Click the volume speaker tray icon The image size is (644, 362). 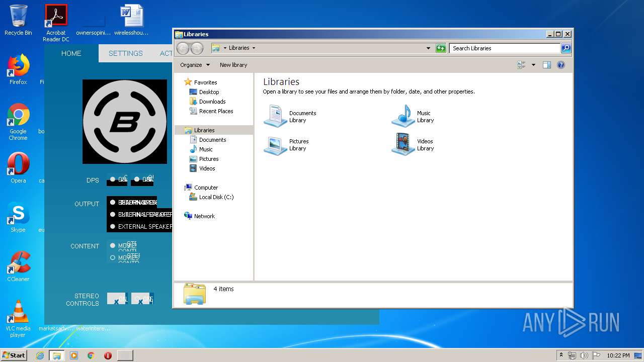584,355
